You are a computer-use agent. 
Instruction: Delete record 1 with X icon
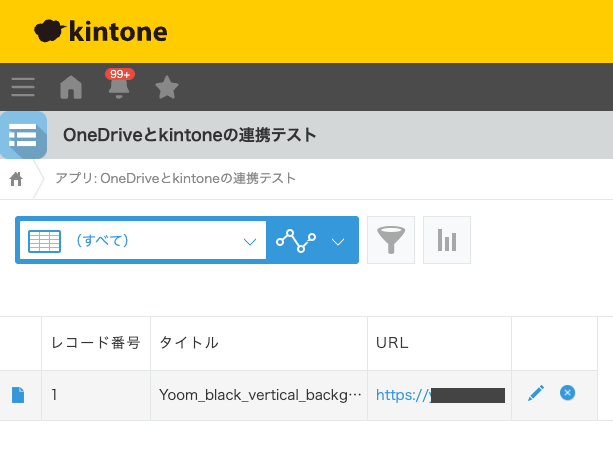(567, 392)
